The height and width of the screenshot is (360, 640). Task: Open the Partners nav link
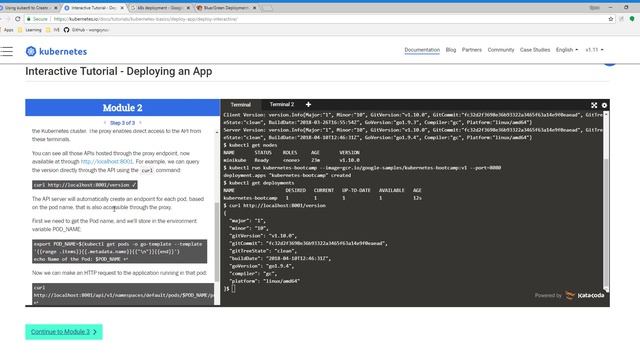471,50
